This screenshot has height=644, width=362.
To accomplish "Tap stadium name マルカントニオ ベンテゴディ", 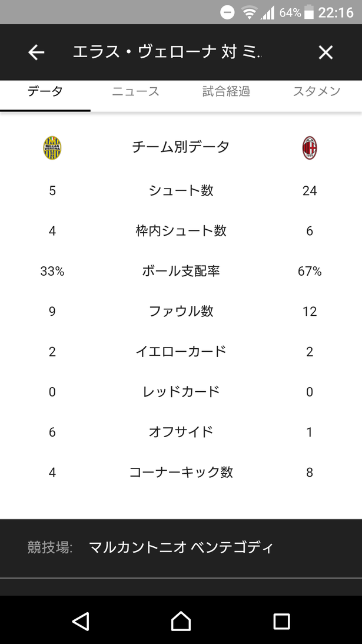I will (181, 547).
